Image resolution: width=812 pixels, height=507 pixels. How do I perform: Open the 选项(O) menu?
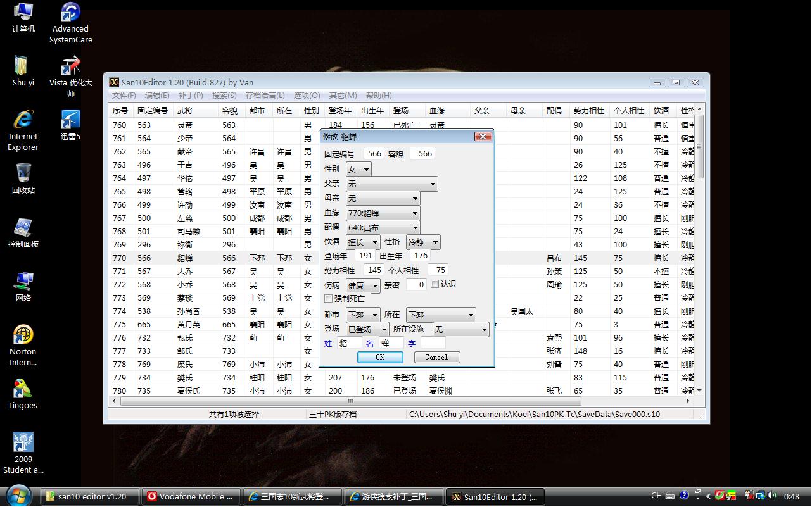point(307,95)
